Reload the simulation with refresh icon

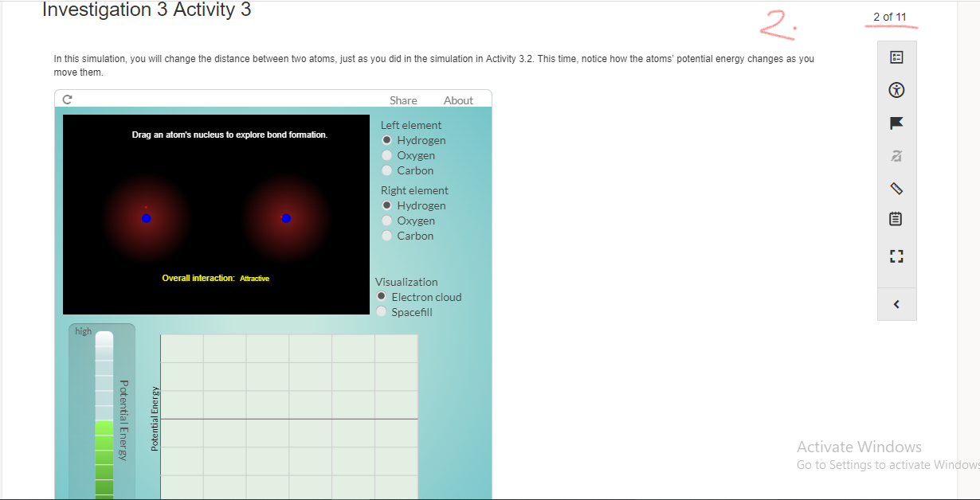(66, 98)
